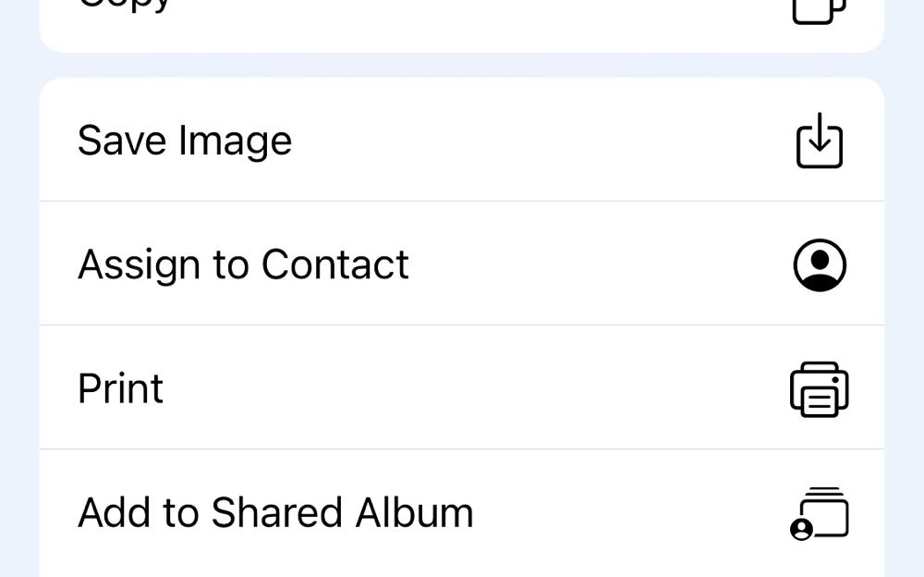Tap the empty middle of the Print row
Screen dimensions: 924x577
462,388
